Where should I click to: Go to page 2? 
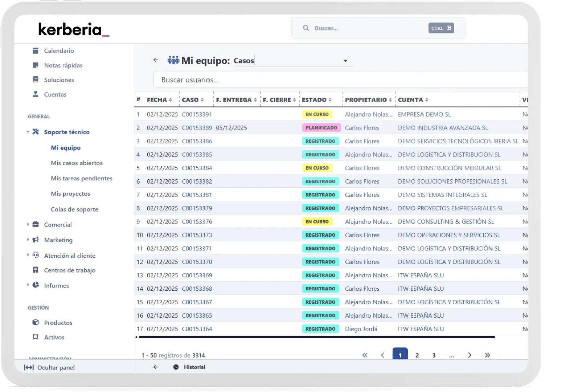coord(417,355)
